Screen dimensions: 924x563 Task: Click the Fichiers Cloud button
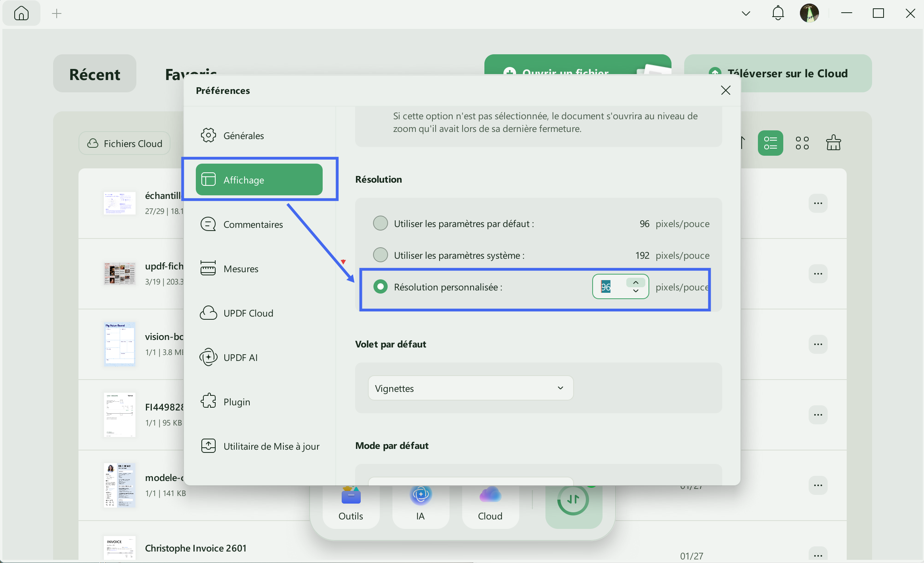tap(124, 143)
